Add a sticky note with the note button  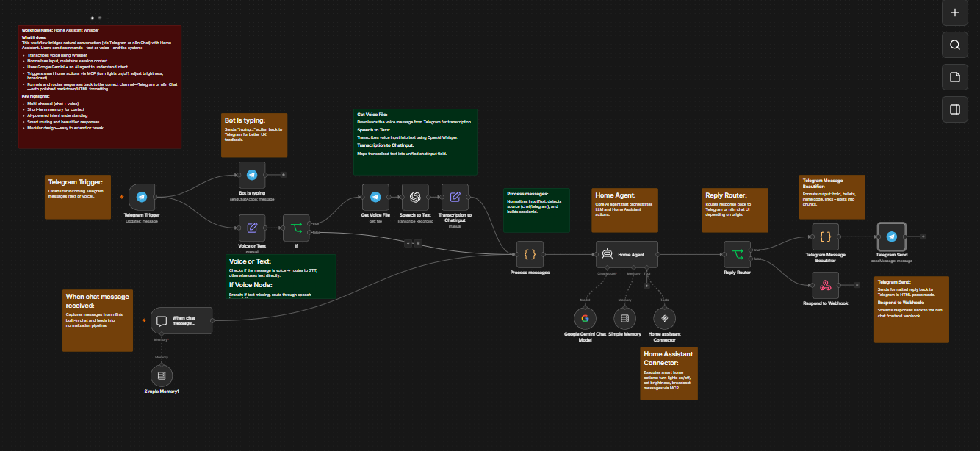coord(955,77)
